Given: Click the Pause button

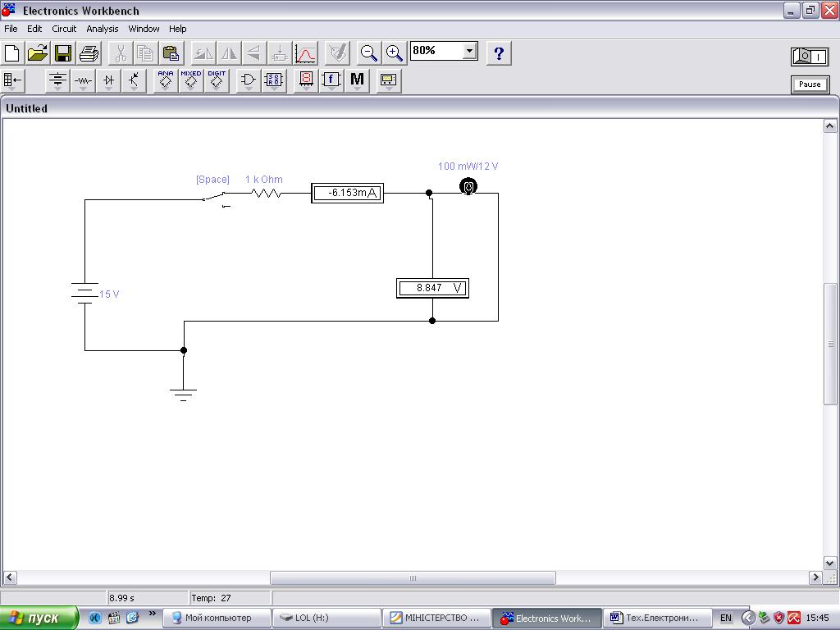Looking at the screenshot, I should (810, 84).
